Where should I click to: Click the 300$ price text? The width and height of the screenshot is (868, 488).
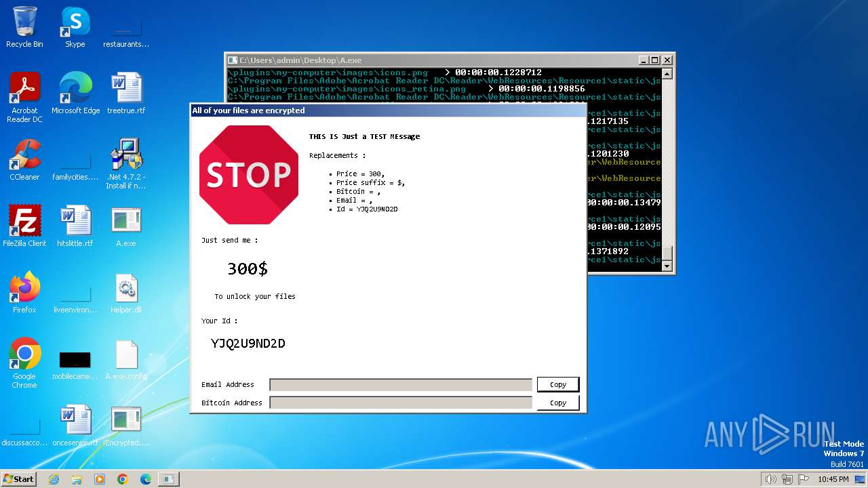[x=248, y=269]
